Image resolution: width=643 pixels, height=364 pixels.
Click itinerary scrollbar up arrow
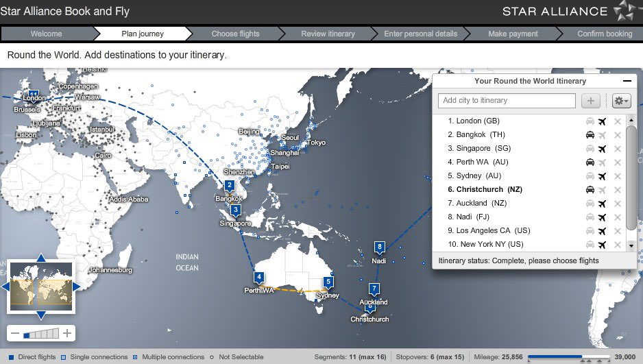tap(631, 120)
